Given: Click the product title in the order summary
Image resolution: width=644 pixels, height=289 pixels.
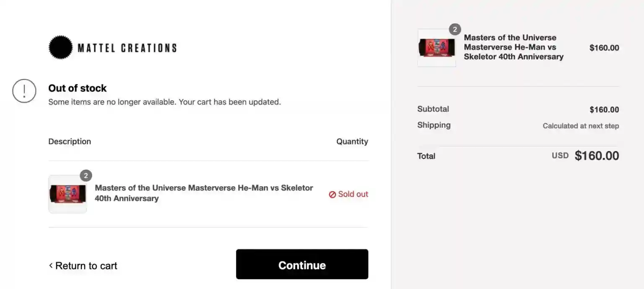Looking at the screenshot, I should click(x=513, y=47).
